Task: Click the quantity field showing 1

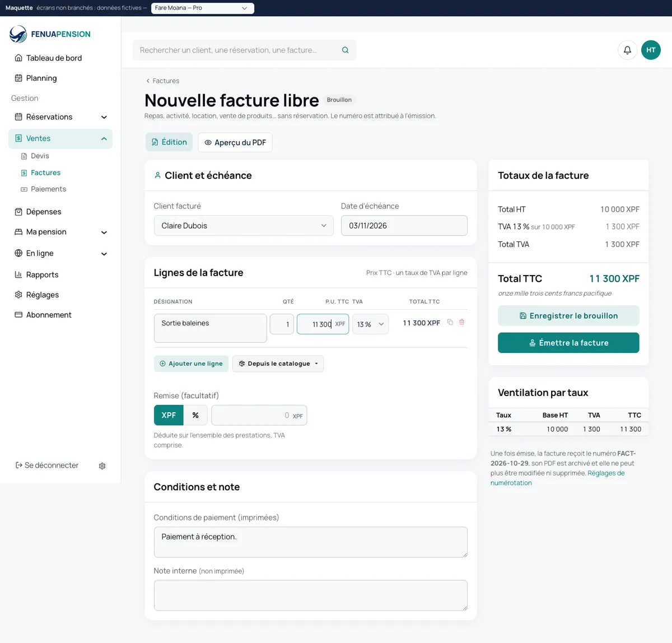Action: click(282, 324)
